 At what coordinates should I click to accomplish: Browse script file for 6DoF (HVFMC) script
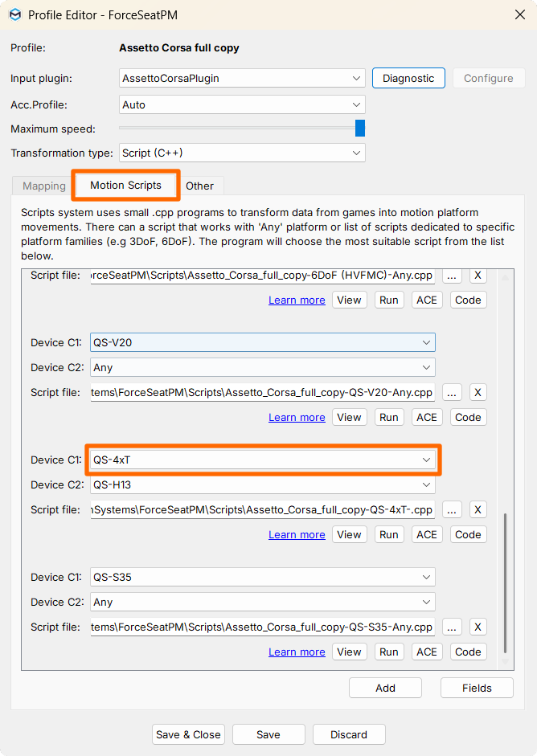tap(452, 276)
